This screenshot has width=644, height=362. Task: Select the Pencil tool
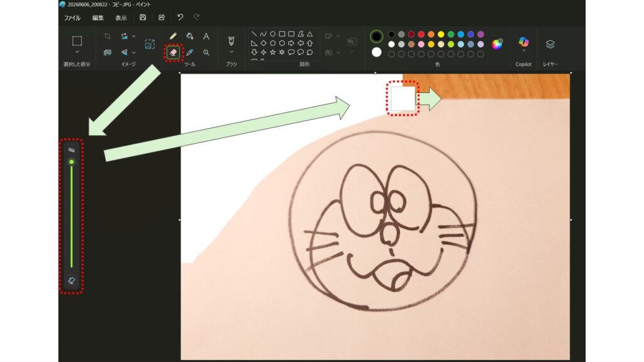[x=174, y=36]
